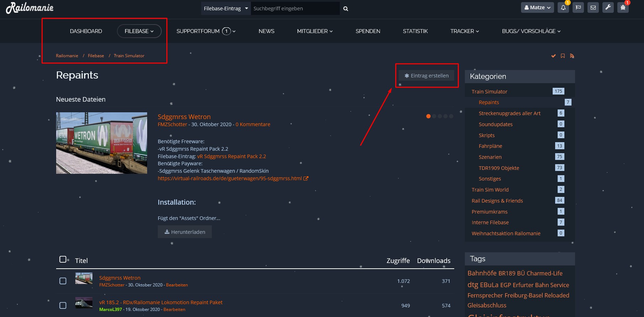This screenshot has height=317, width=644.
Task: Click the notifications bell icon
Action: (563, 7)
